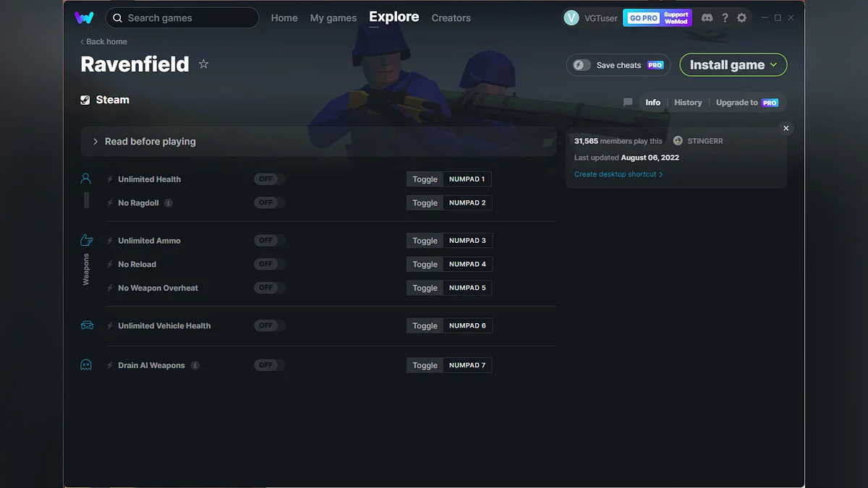868x488 pixels.
Task: Open the VGTuser account menu
Action: (590, 18)
